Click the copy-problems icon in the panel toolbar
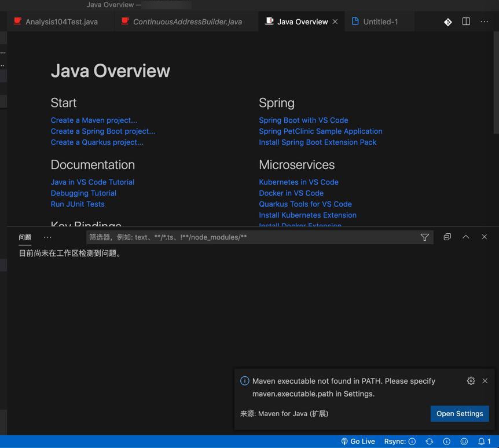 [446, 237]
